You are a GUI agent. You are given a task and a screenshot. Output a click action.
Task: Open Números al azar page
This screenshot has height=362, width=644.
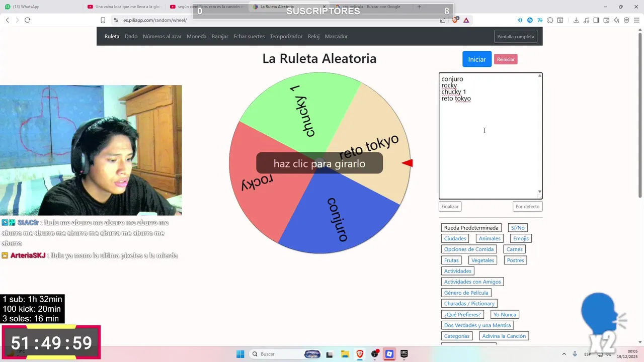[x=162, y=36]
